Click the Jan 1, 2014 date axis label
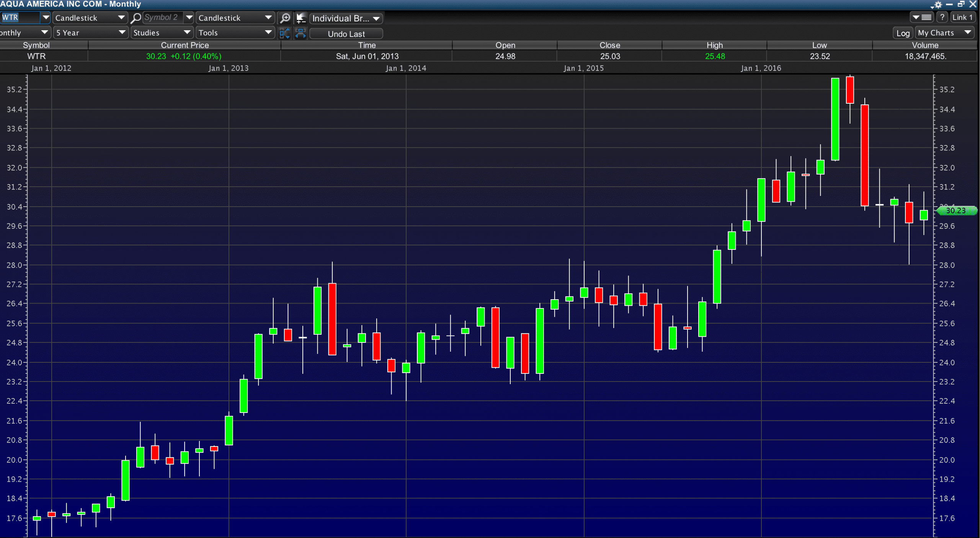 click(406, 68)
